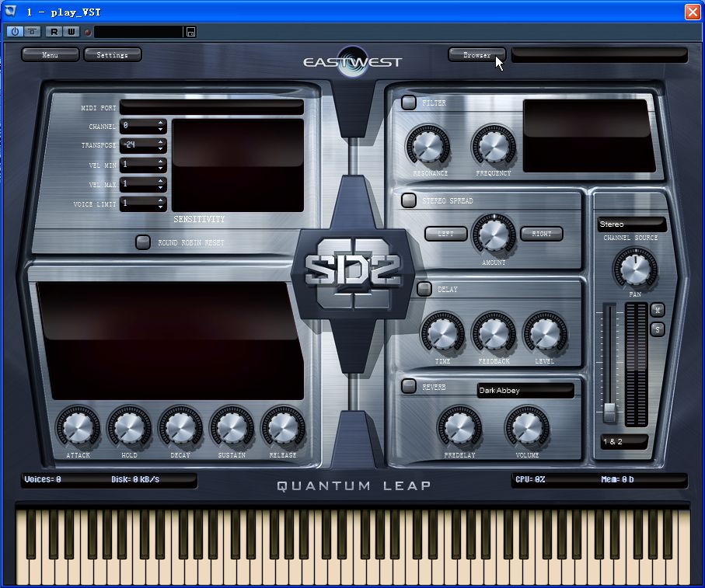Open the instrument selector field beside Browser
This screenshot has width=705, height=588.
point(599,55)
